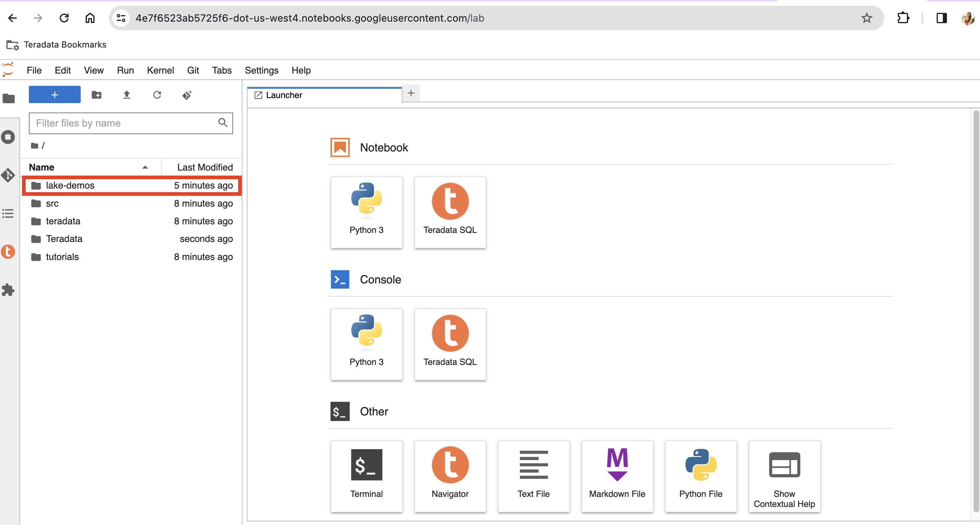Image resolution: width=980 pixels, height=525 pixels.
Task: Click the launcher vertical scrollbar
Action: [x=975, y=312]
